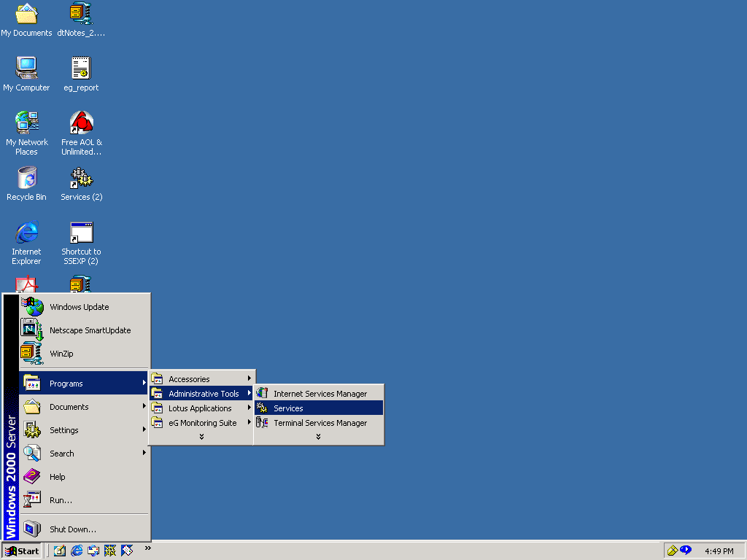Expand the Administrative Tools submenu arrow
Screen dimensions: 747x560
click(249, 393)
